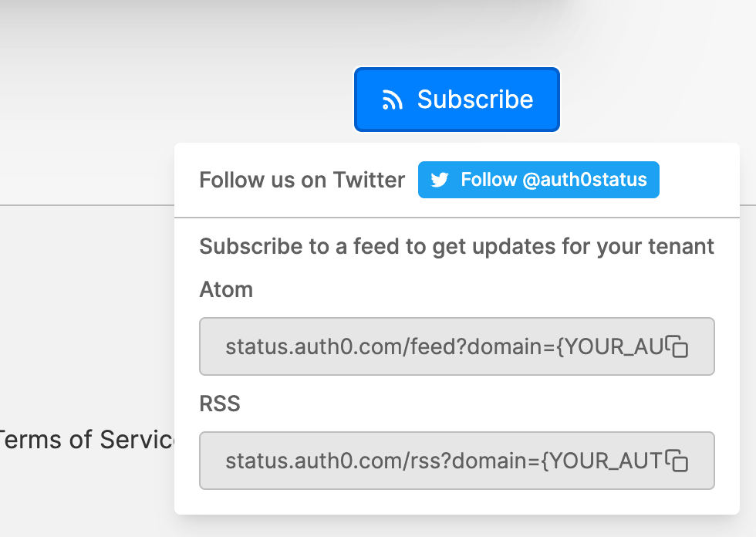This screenshot has height=537, width=756.
Task: Focus the Atom feed URL field
Action: 457,346
